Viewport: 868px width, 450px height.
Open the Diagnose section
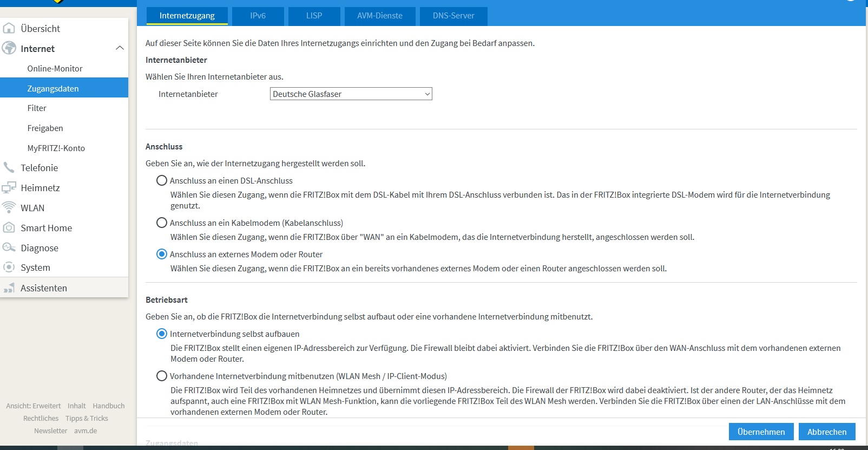40,248
